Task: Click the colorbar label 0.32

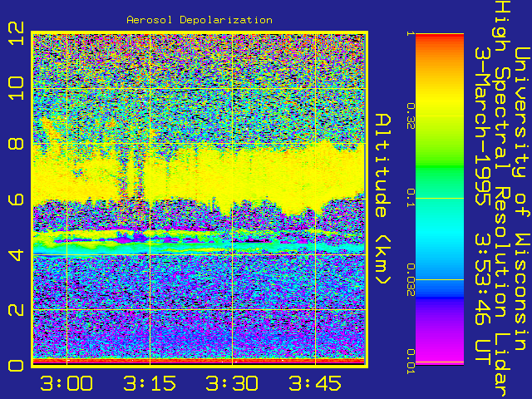Action: click(411, 116)
